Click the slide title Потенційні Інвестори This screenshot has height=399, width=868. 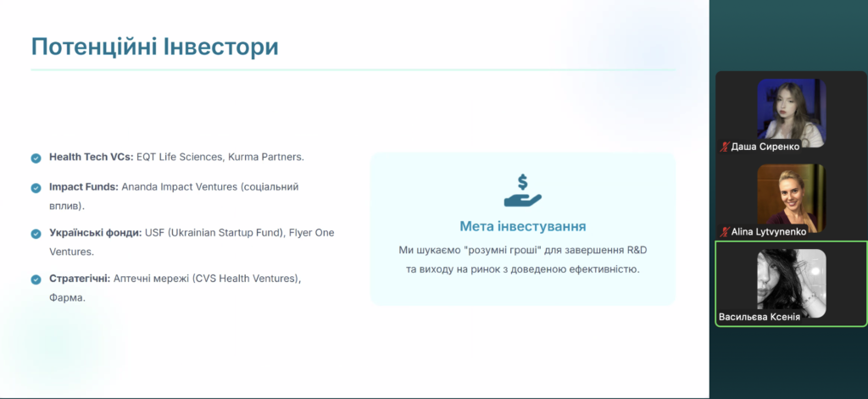coord(154,47)
